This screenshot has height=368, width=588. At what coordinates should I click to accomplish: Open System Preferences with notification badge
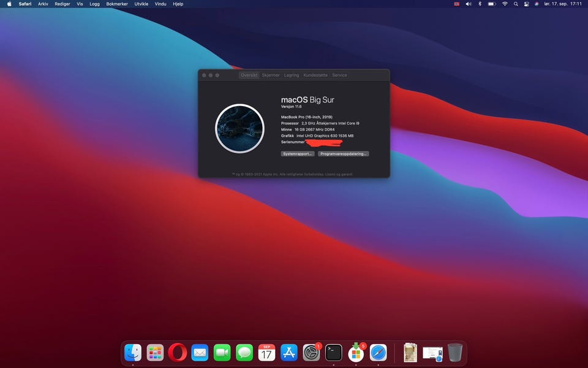tap(312, 352)
